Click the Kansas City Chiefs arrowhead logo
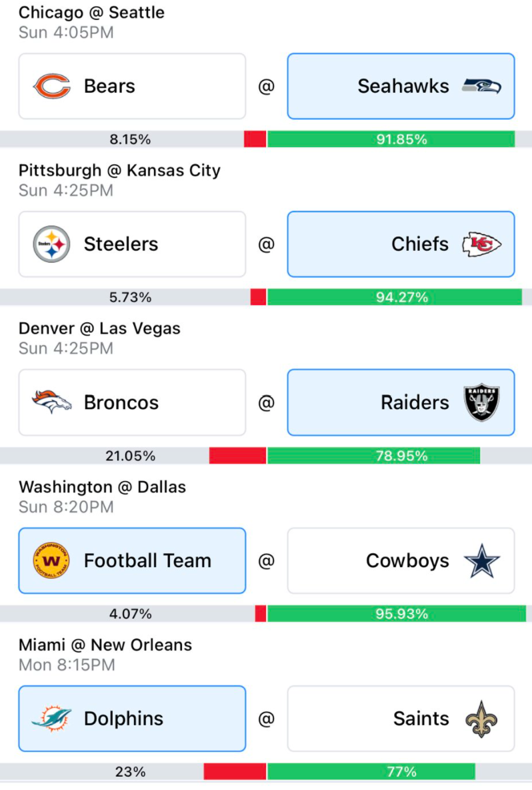This screenshot has height=790, width=532. (x=482, y=244)
